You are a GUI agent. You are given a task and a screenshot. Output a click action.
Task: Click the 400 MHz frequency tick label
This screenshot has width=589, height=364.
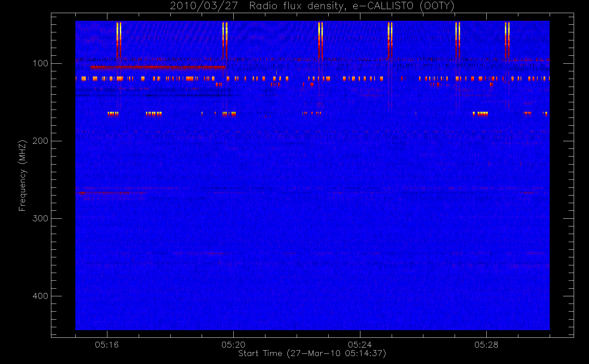tap(40, 296)
